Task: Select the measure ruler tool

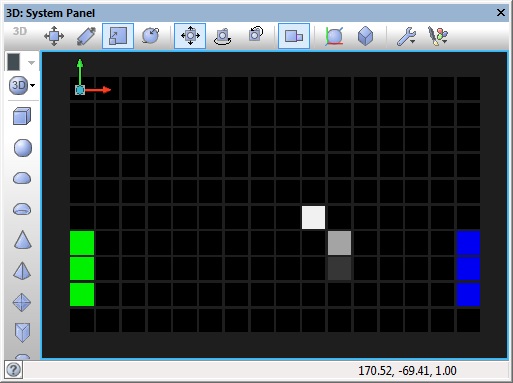Action: tap(86, 36)
